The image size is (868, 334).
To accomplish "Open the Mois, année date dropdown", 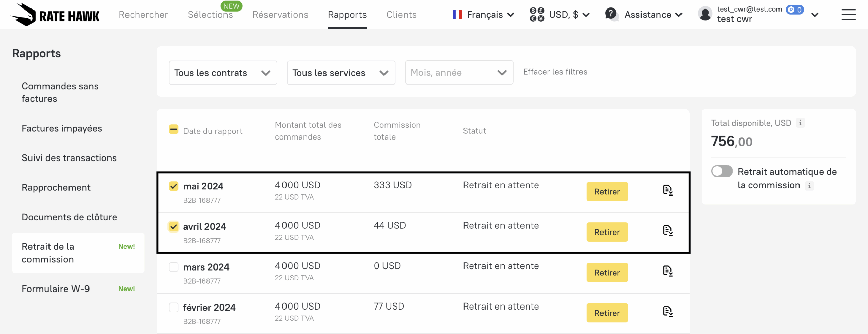I will coord(459,73).
